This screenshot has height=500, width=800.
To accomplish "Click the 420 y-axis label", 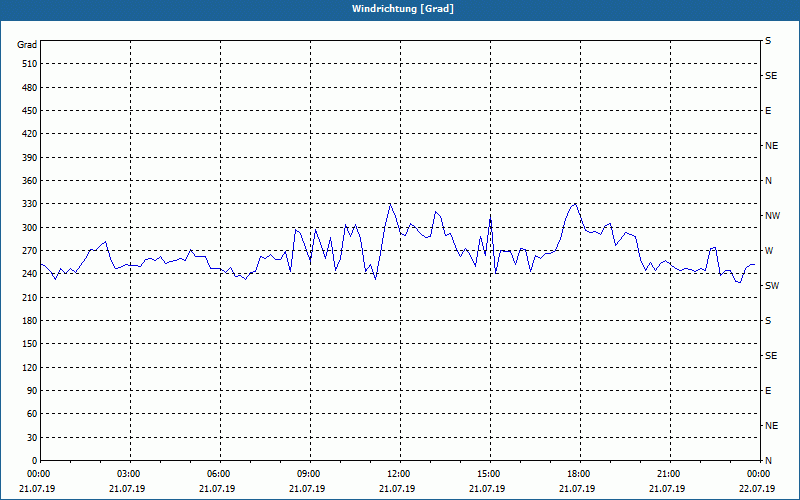I will [30, 134].
